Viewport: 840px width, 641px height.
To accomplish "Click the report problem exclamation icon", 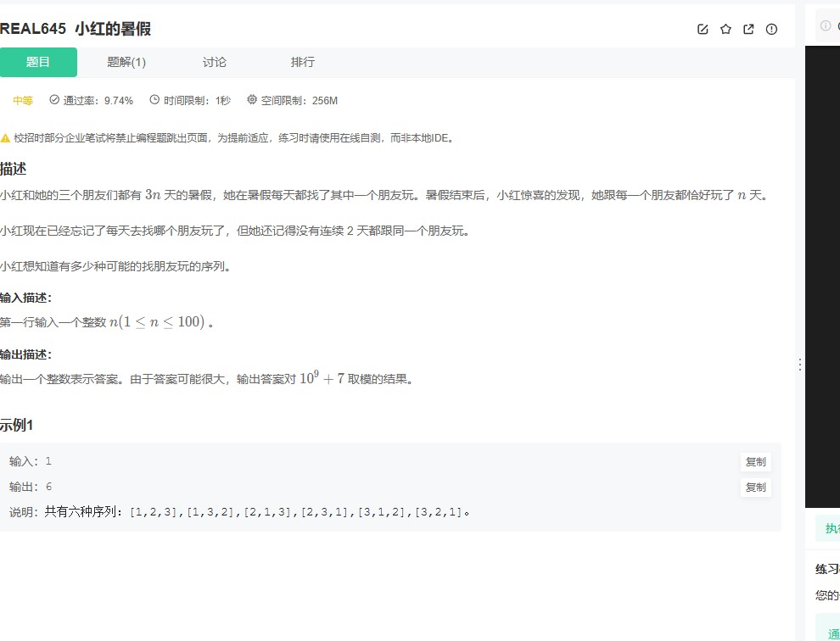I will click(771, 28).
